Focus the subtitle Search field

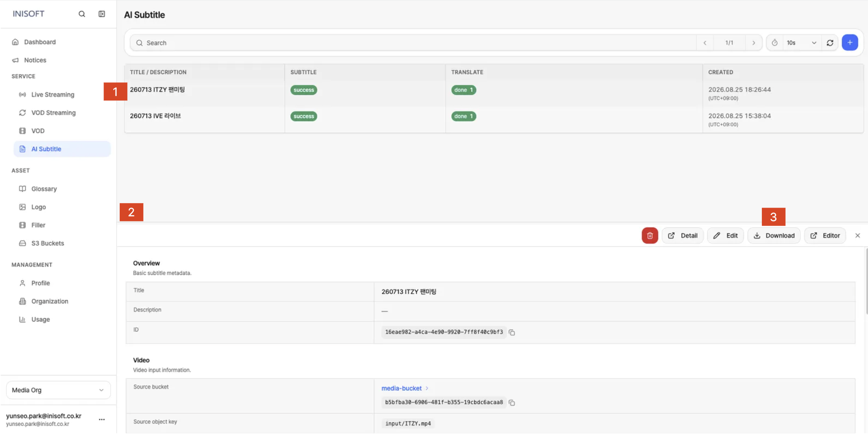413,42
